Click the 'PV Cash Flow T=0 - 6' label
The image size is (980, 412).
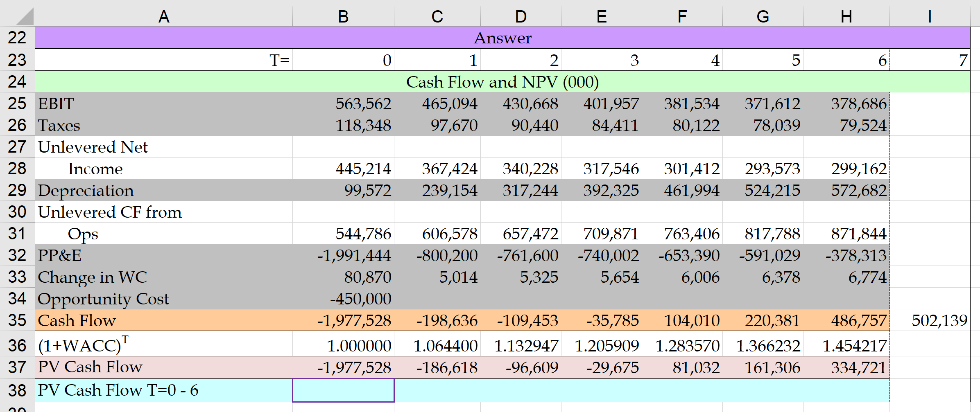pos(118,390)
